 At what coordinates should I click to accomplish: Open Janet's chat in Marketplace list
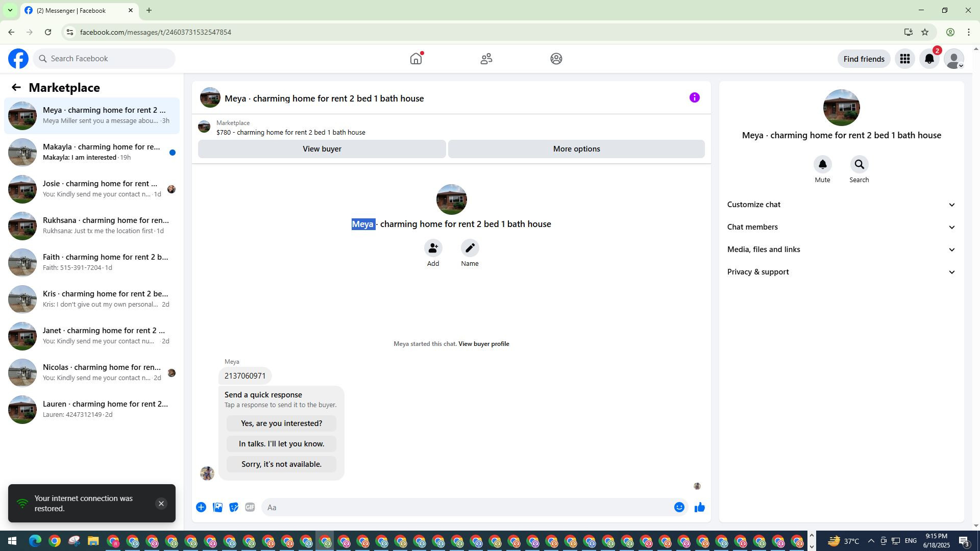pyautogui.click(x=92, y=336)
